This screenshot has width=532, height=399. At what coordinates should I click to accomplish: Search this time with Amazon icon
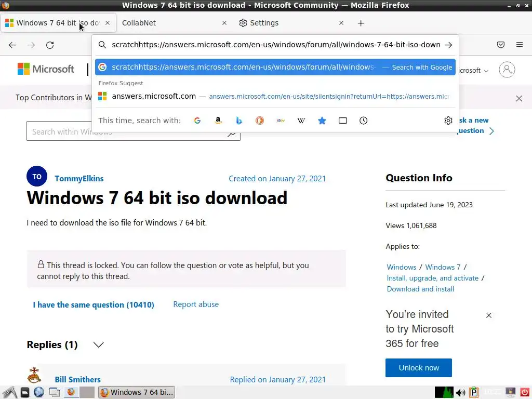[x=218, y=121]
